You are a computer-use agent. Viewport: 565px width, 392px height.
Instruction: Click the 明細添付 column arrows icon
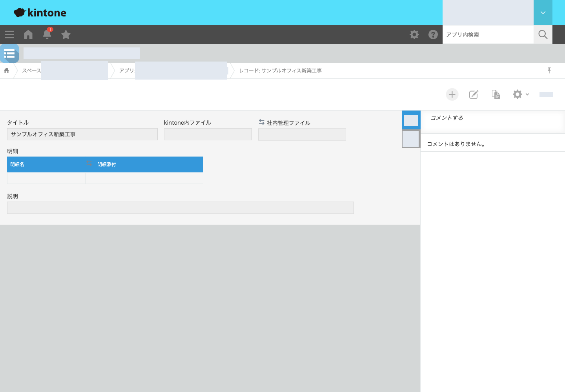(x=89, y=163)
